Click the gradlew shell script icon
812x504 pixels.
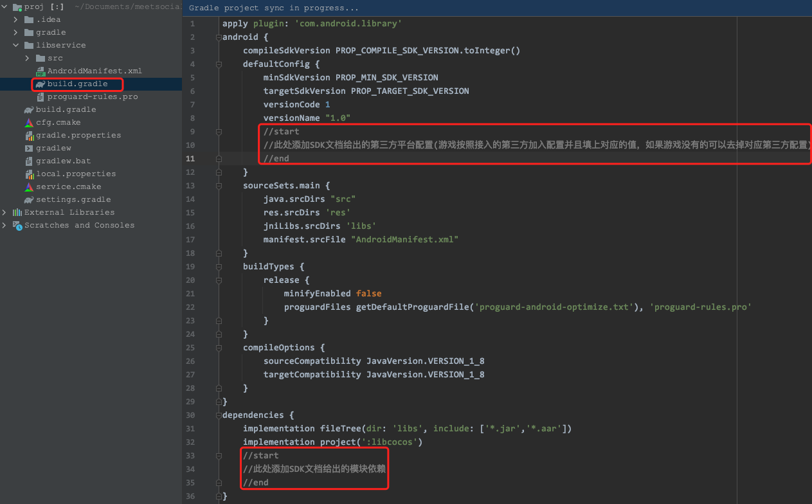[29, 148]
